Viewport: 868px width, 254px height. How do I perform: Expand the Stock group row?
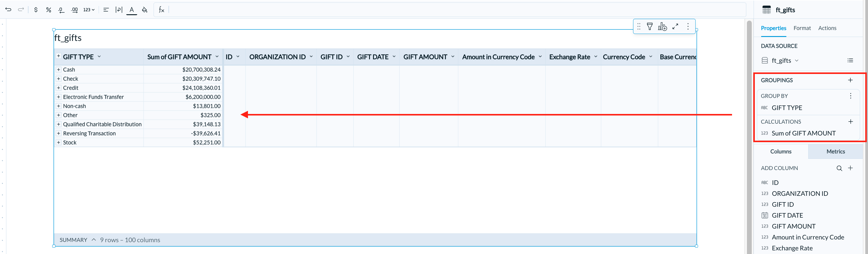point(58,142)
